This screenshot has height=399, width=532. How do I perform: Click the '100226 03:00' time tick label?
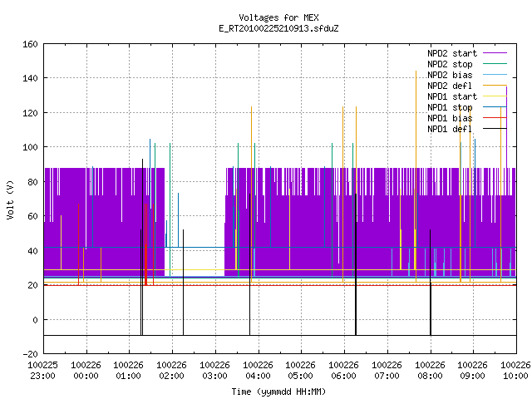point(214,371)
